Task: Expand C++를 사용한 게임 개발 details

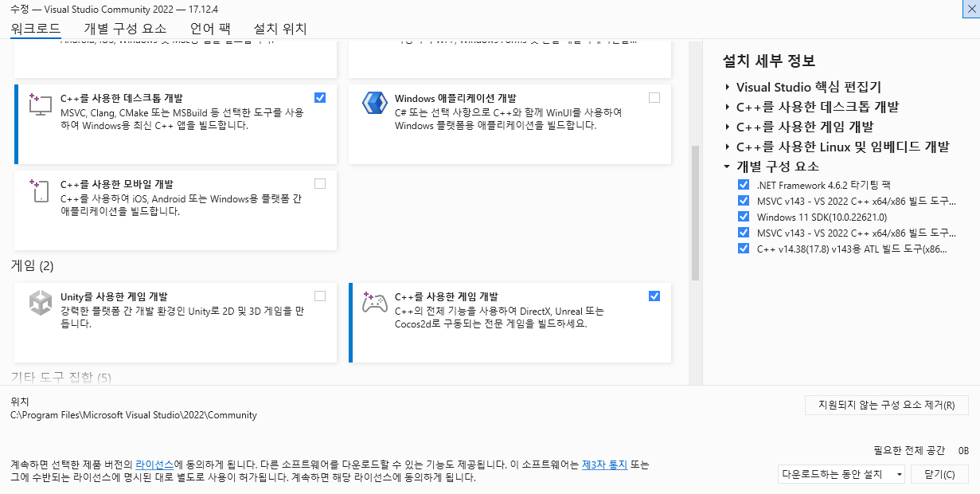Action: click(x=728, y=127)
